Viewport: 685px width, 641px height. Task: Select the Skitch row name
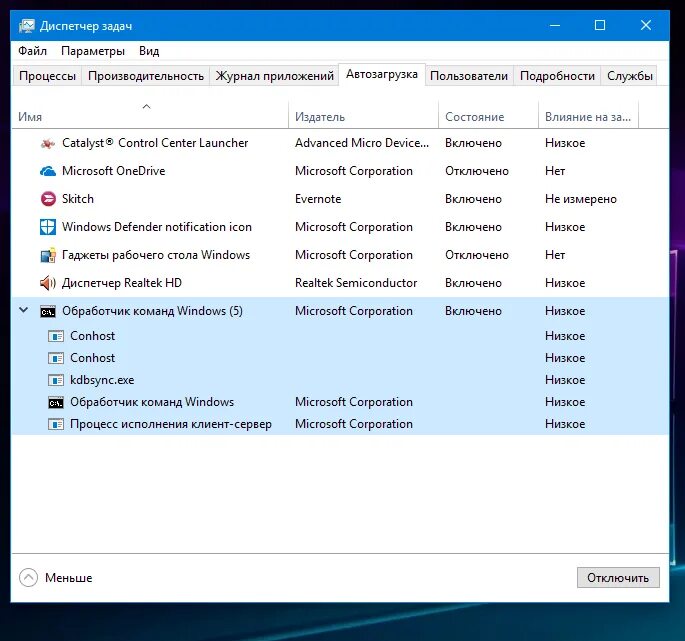coord(78,199)
